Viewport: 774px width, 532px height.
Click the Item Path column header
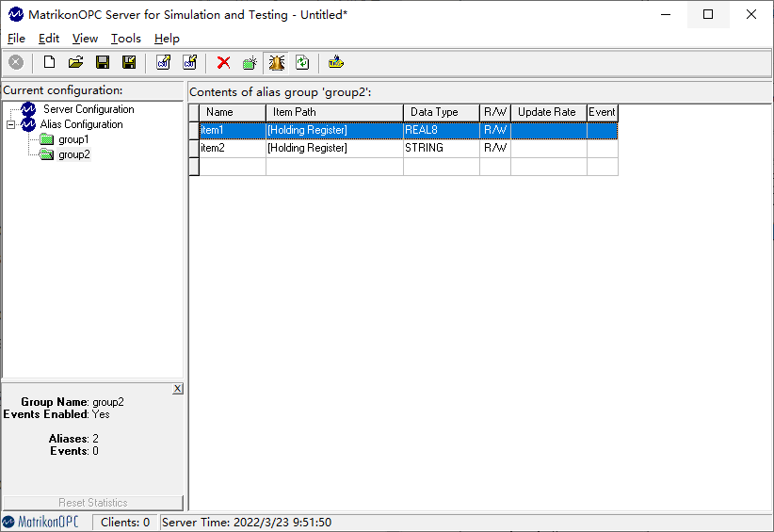pyautogui.click(x=334, y=112)
